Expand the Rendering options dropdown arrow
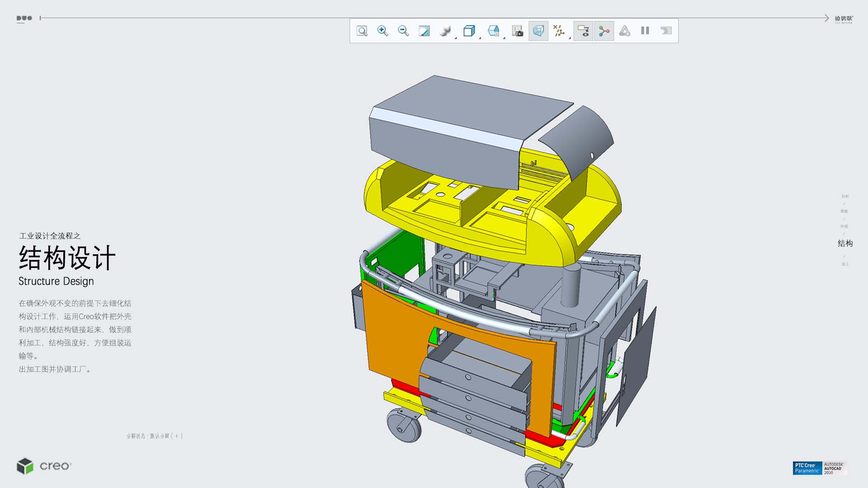868x488 pixels. point(456,38)
